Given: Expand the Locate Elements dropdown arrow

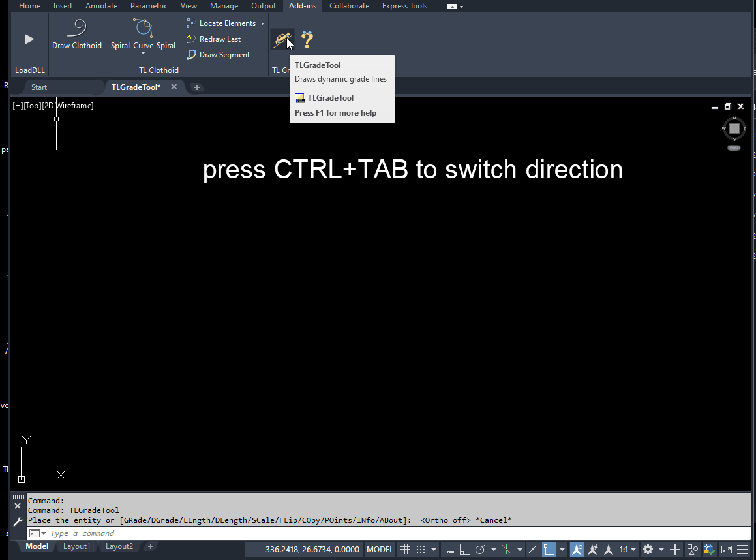Looking at the screenshot, I should 262,23.
